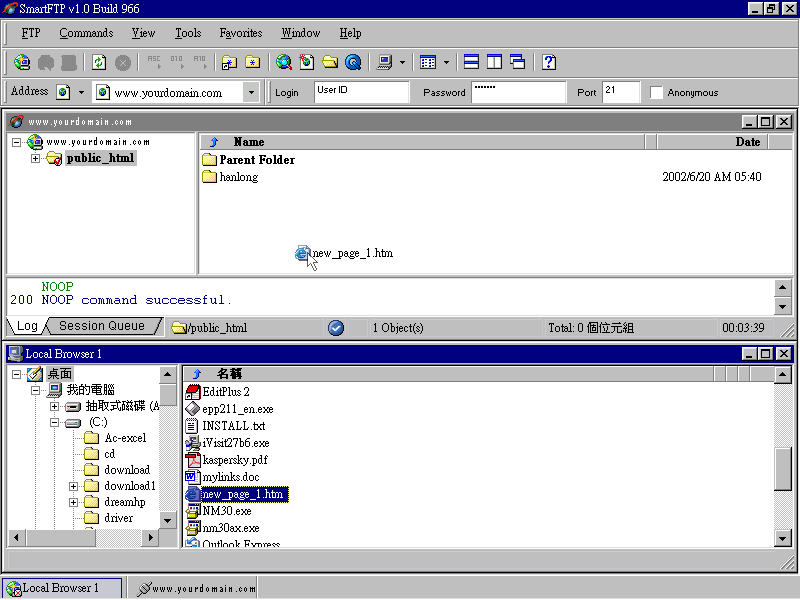Collapse the 我的電腦 tree node
The image size is (800, 600).
(35, 390)
